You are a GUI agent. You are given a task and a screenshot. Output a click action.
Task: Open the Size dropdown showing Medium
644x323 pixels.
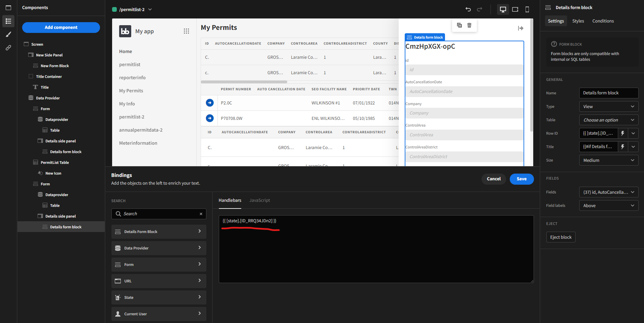point(608,160)
